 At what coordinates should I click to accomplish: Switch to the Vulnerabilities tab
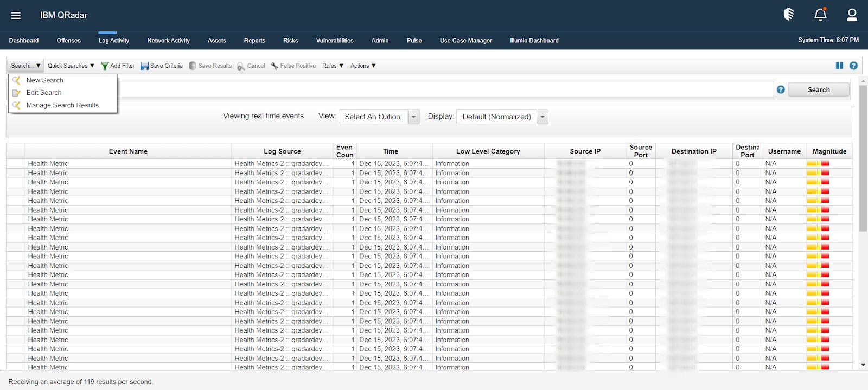pyautogui.click(x=335, y=41)
